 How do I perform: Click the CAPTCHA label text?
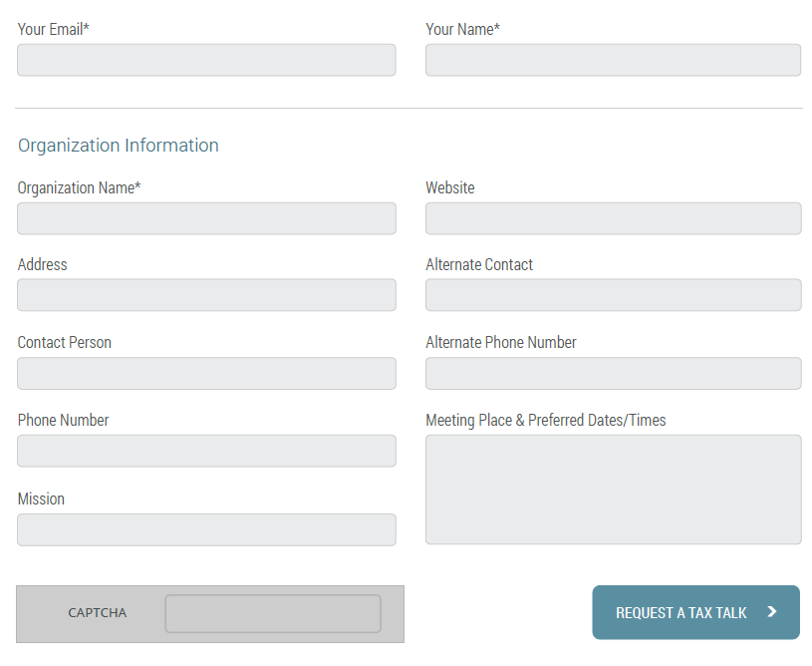pyautogui.click(x=98, y=613)
